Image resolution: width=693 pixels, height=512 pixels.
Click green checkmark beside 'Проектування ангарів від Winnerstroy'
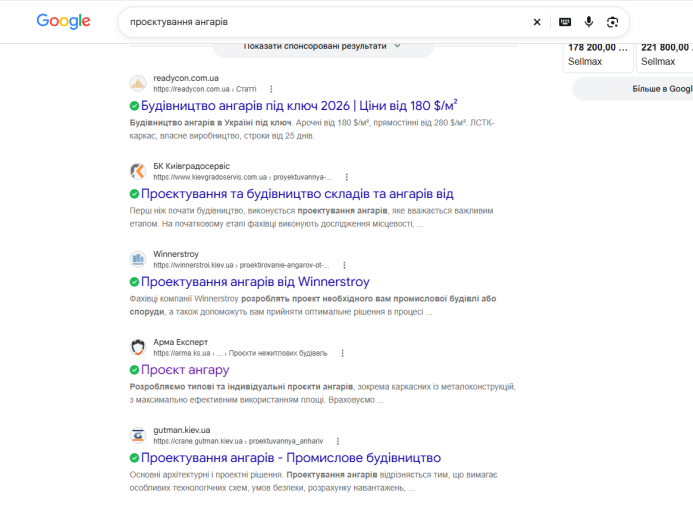[x=134, y=282]
